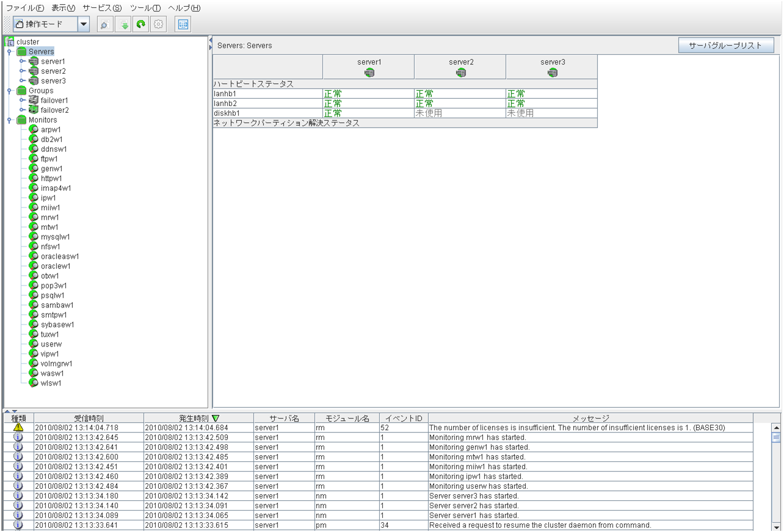Expand the server1 tree node
Image resolution: width=784 pixels, height=532 pixels.
[22, 62]
